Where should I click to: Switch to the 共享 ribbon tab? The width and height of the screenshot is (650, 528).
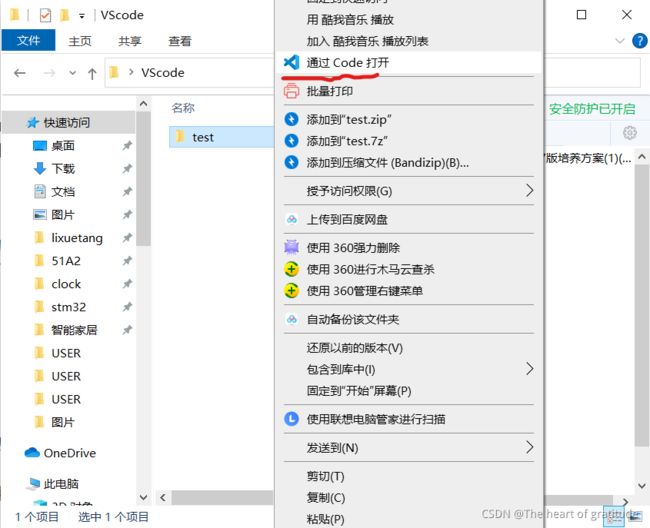click(x=130, y=41)
